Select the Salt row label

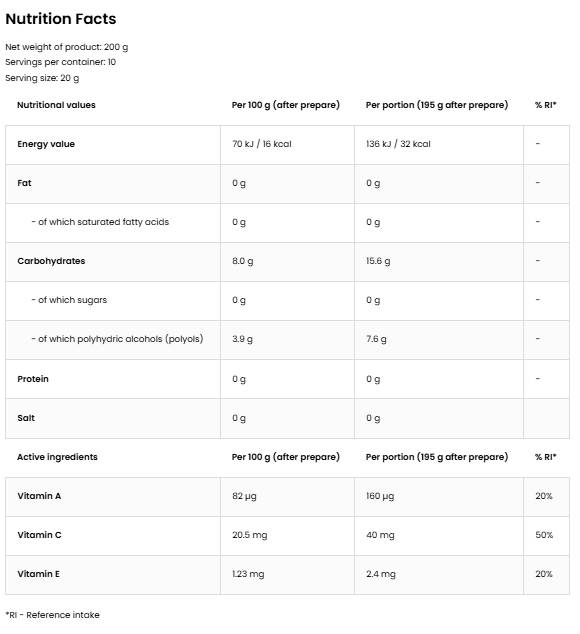(26, 418)
